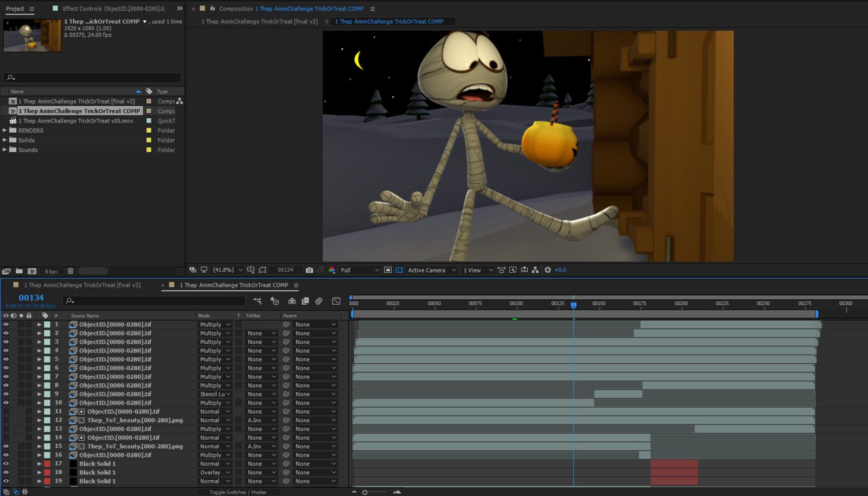This screenshot has width=868, height=496.
Task: Open the Active Camera view dropdown
Action: click(x=431, y=269)
